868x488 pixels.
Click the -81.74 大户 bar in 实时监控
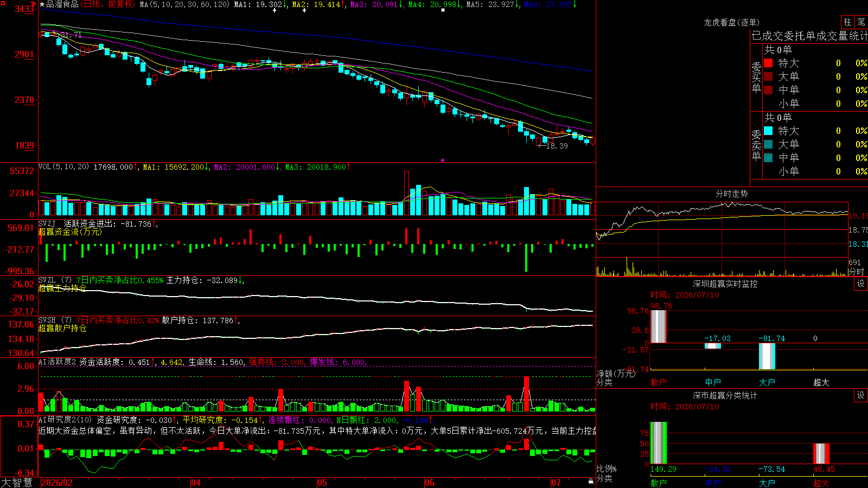coord(767,356)
